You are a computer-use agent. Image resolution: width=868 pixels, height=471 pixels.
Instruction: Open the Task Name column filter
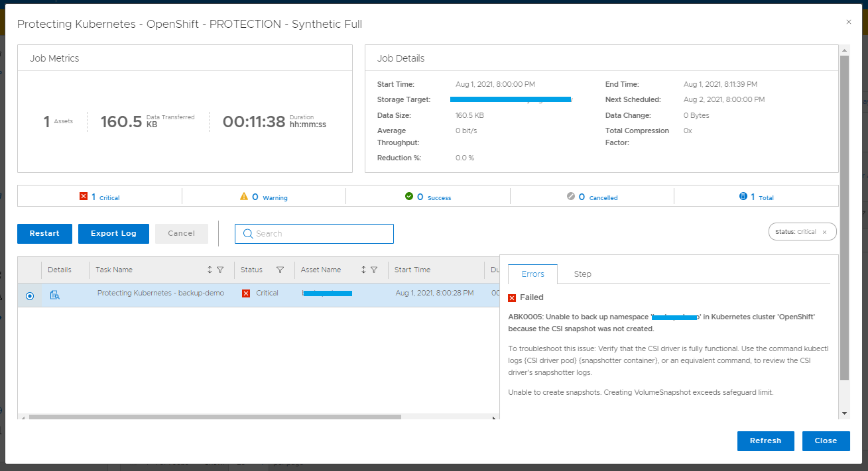[x=220, y=270]
